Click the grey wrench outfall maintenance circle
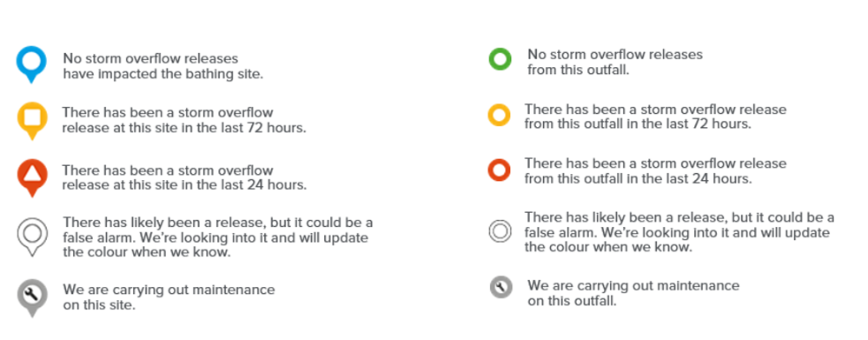This screenshot has width=868, height=340. tap(501, 288)
